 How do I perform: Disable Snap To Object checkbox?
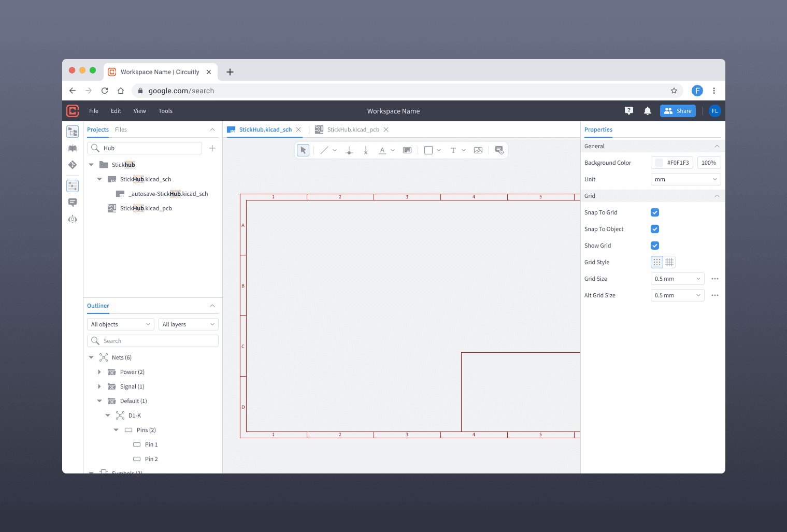[x=655, y=229]
